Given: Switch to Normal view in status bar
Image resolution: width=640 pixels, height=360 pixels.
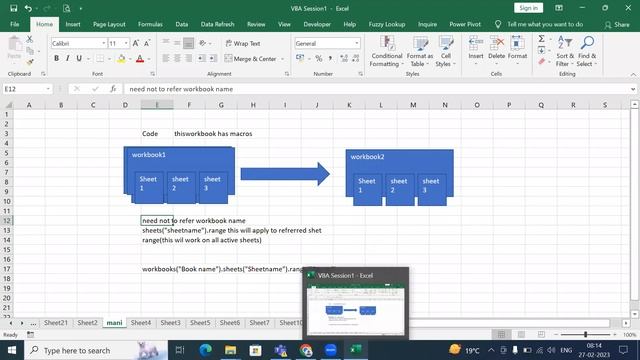Looking at the screenshot, I should point(501,334).
